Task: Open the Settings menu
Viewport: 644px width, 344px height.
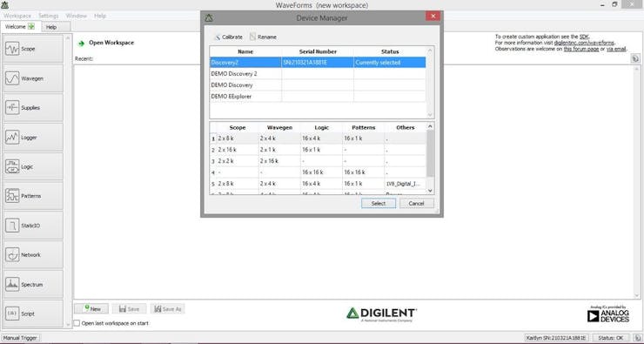Action: point(49,16)
